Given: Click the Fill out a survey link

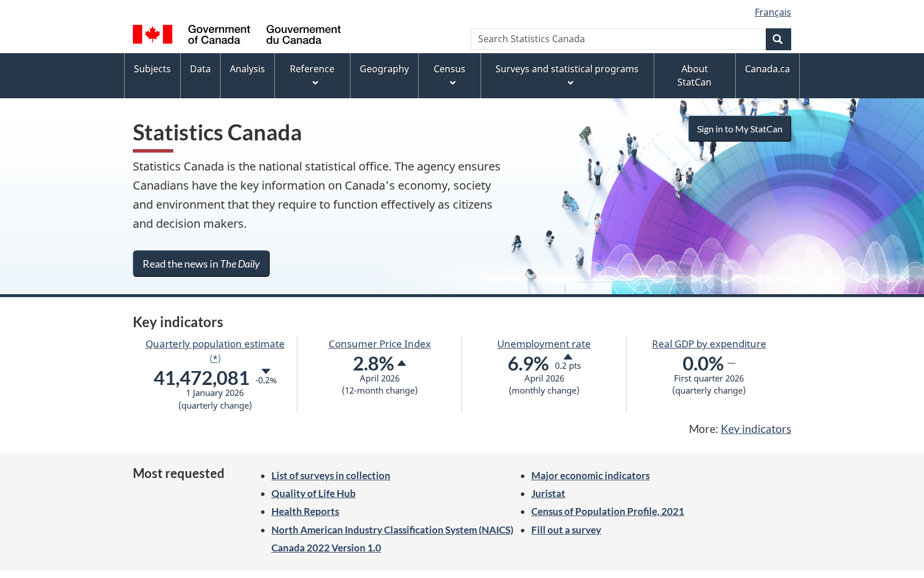Looking at the screenshot, I should (566, 530).
